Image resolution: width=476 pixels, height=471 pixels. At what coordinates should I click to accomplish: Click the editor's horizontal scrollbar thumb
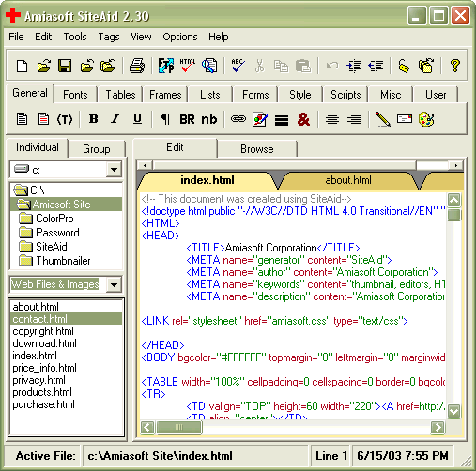(179, 427)
